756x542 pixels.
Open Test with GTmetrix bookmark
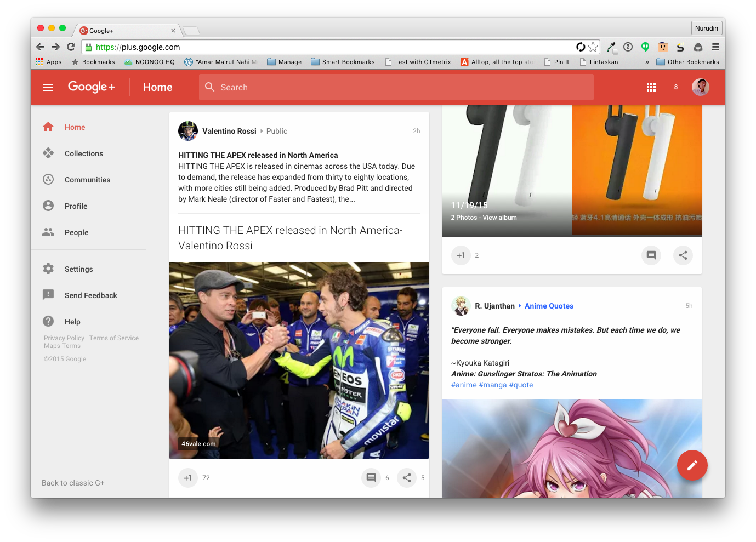point(418,62)
